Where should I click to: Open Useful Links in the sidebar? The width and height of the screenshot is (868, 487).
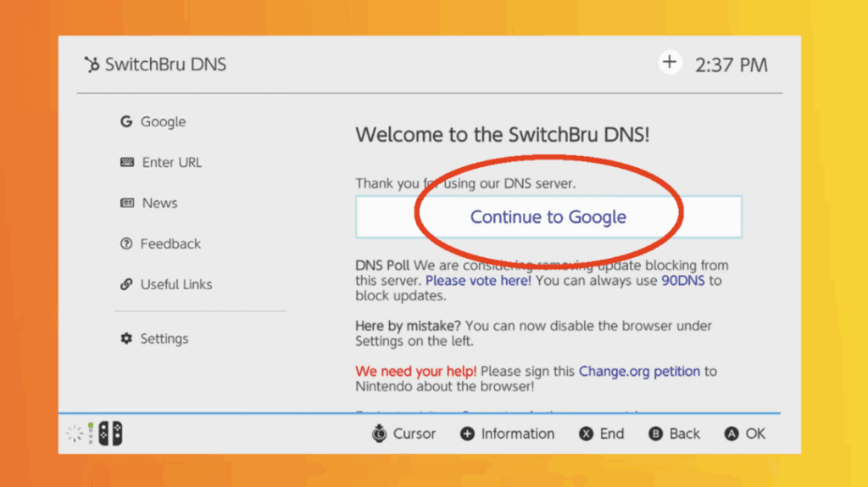[166, 284]
